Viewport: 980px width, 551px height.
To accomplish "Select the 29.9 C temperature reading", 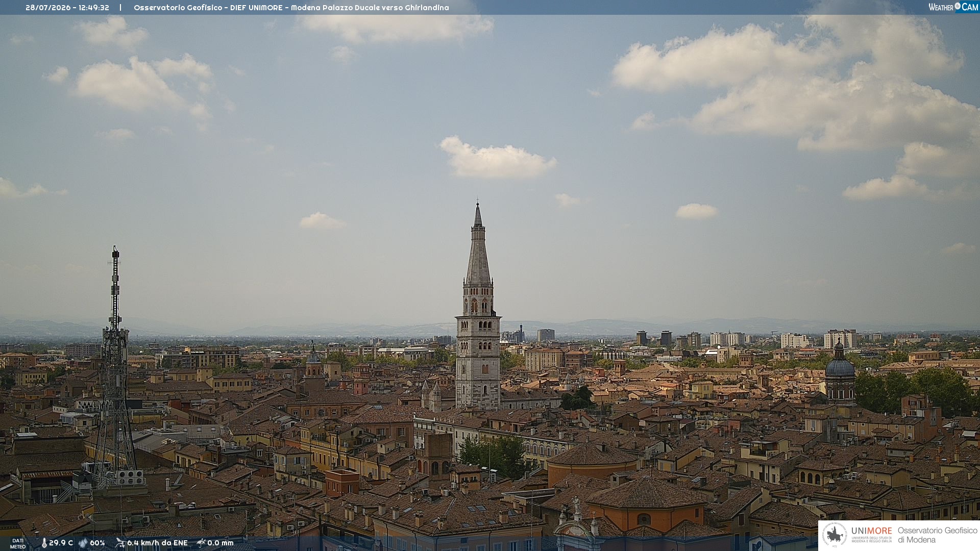I will click(61, 543).
